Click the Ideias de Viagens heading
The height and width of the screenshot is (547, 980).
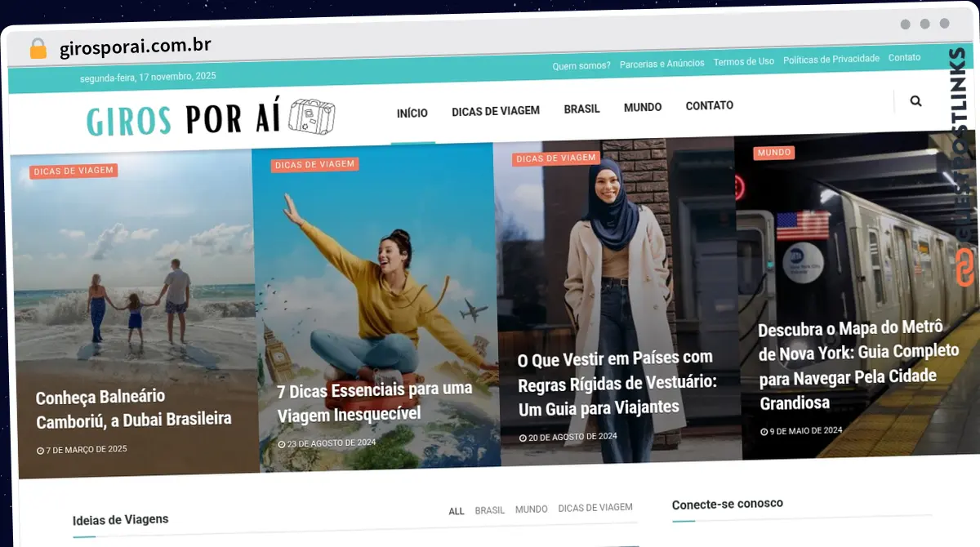(x=121, y=519)
